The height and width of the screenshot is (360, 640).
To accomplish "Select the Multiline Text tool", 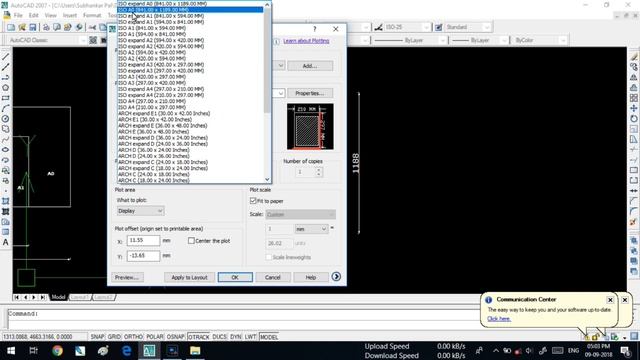I will coord(6,242).
